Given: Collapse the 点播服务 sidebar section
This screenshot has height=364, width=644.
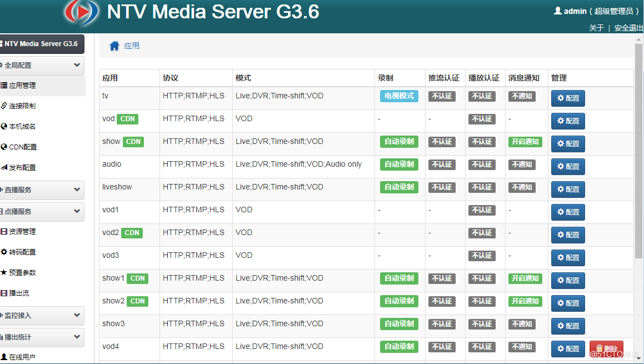Looking at the screenshot, I should [42, 211].
